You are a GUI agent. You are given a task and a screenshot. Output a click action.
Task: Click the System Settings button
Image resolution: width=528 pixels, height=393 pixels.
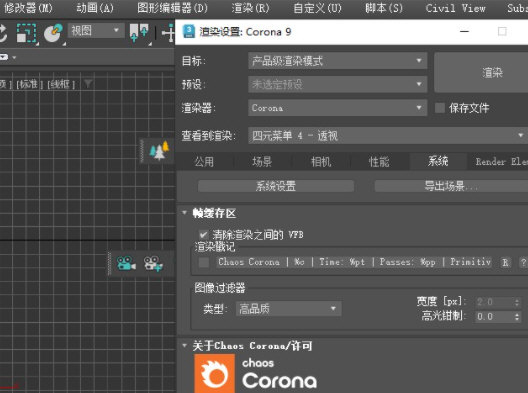[276, 186]
